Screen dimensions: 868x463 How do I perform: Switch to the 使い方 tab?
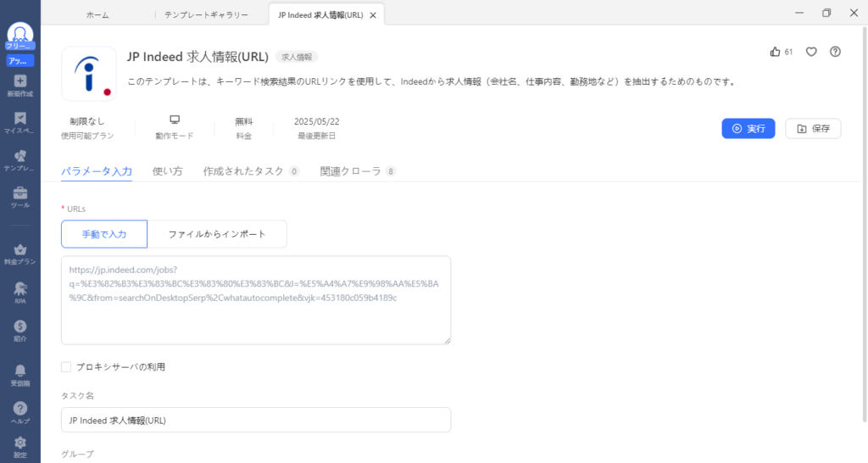pyautogui.click(x=167, y=171)
